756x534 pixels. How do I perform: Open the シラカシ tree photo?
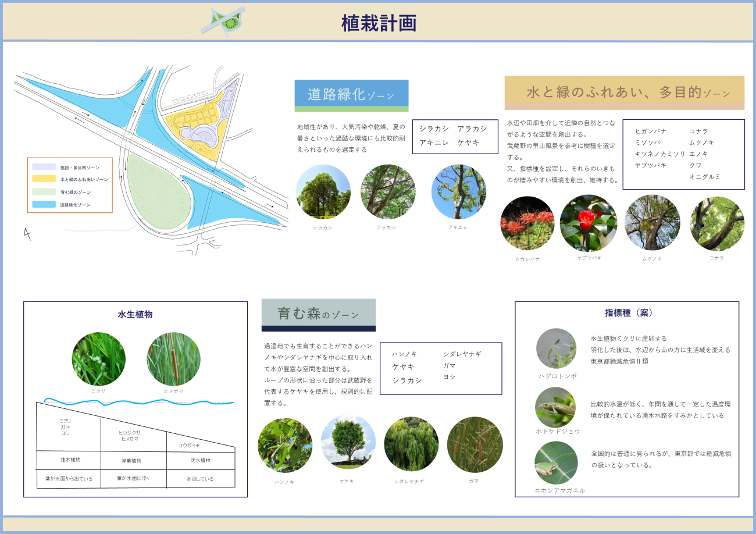[x=323, y=192]
